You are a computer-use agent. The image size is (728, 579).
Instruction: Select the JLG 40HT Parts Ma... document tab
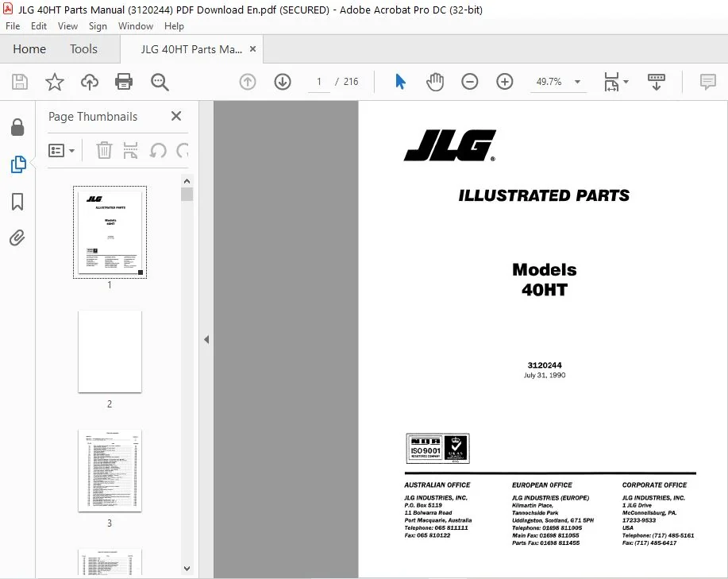191,49
